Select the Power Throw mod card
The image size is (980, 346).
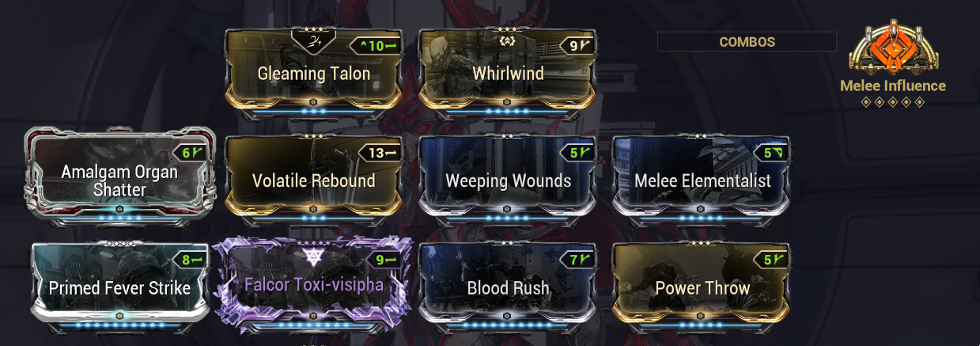[x=701, y=287]
